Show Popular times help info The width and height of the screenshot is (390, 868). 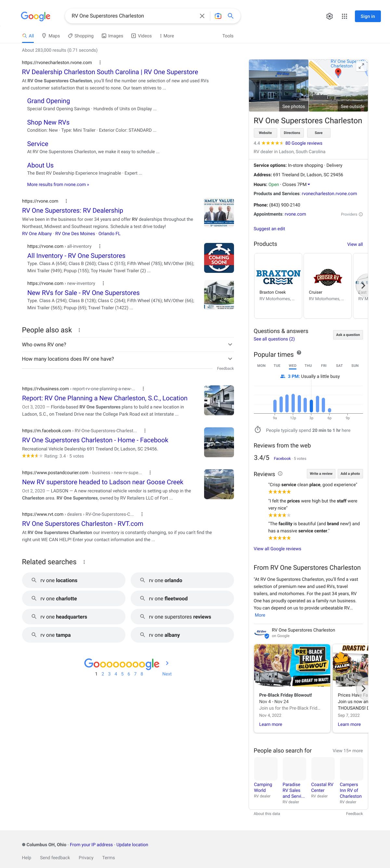pos(299,353)
